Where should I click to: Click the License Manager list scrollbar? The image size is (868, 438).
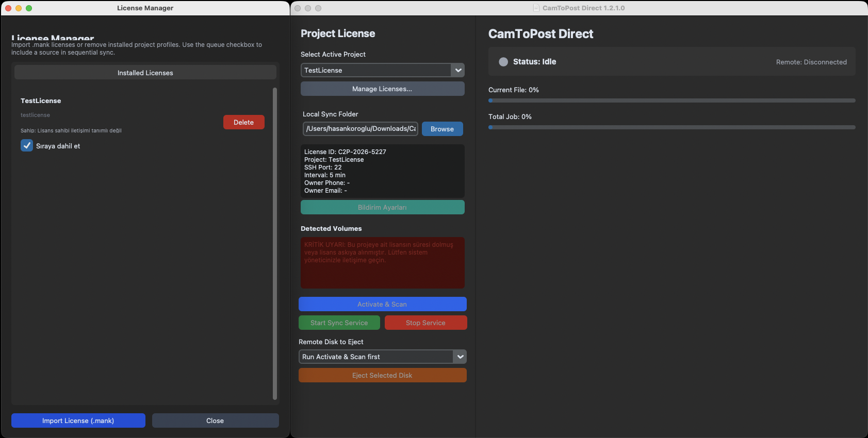275,243
